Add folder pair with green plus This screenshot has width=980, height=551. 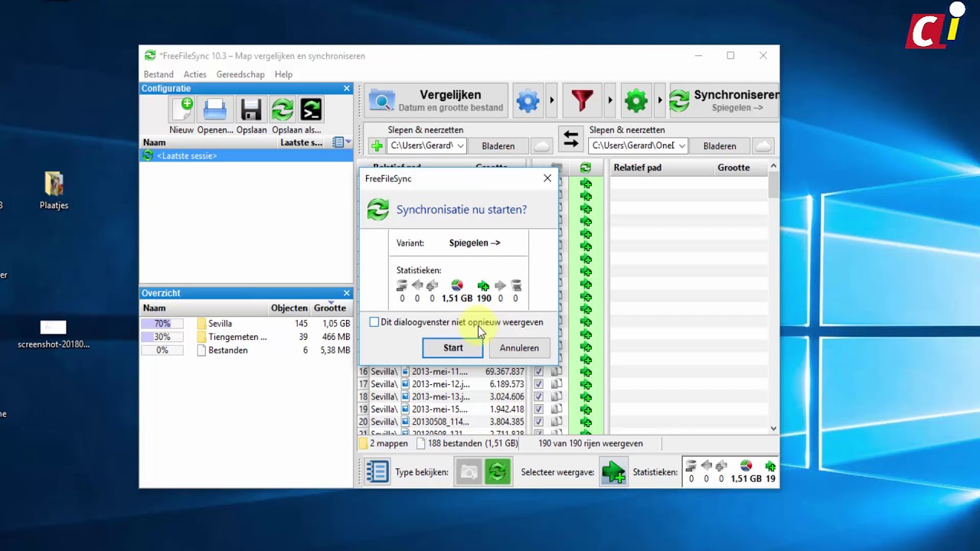point(376,145)
